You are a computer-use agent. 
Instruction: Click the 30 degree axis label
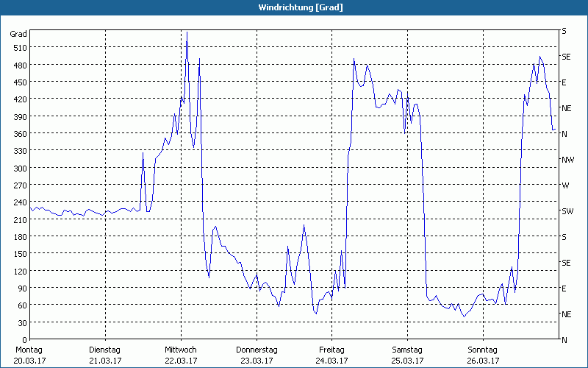click(23, 323)
